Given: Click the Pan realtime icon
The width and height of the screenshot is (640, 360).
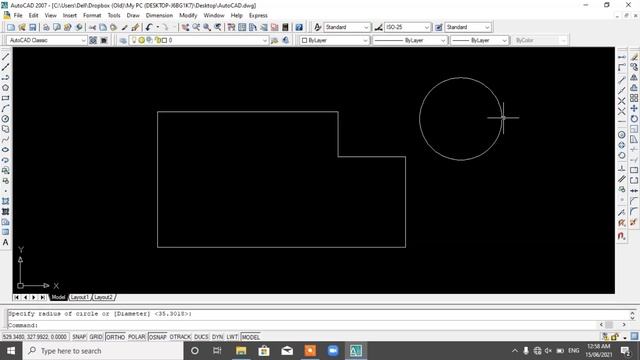Looking at the screenshot, I should point(185,27).
